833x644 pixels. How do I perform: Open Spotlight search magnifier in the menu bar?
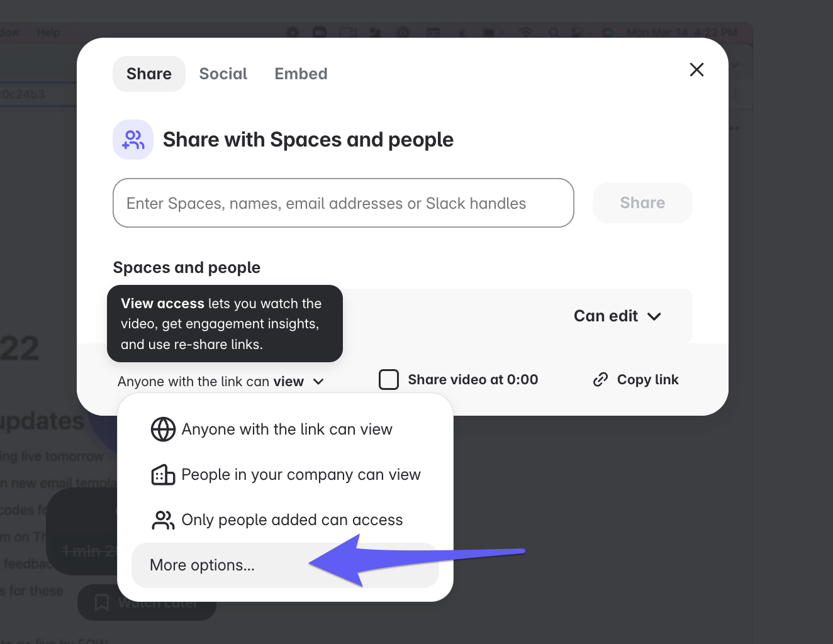(x=554, y=33)
